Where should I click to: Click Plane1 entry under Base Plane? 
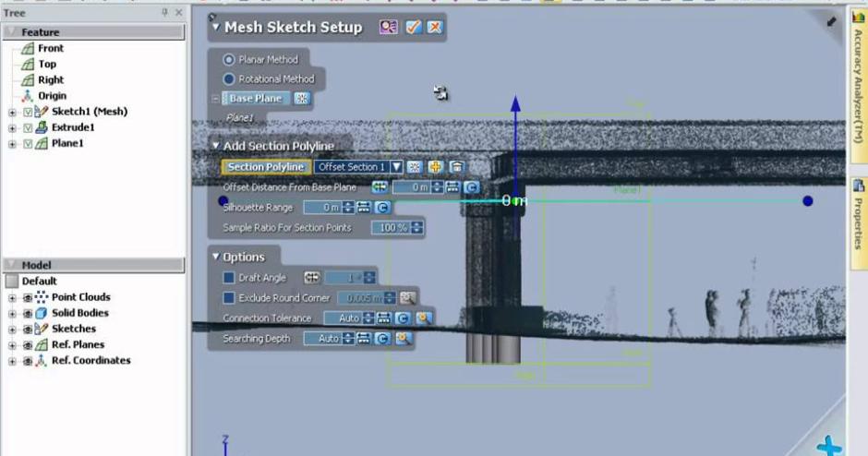(x=240, y=118)
